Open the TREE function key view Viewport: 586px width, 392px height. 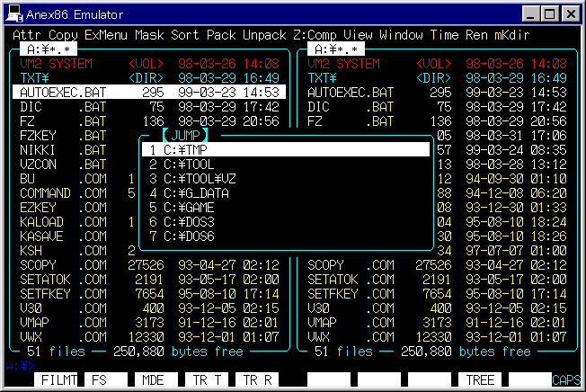[x=481, y=380]
